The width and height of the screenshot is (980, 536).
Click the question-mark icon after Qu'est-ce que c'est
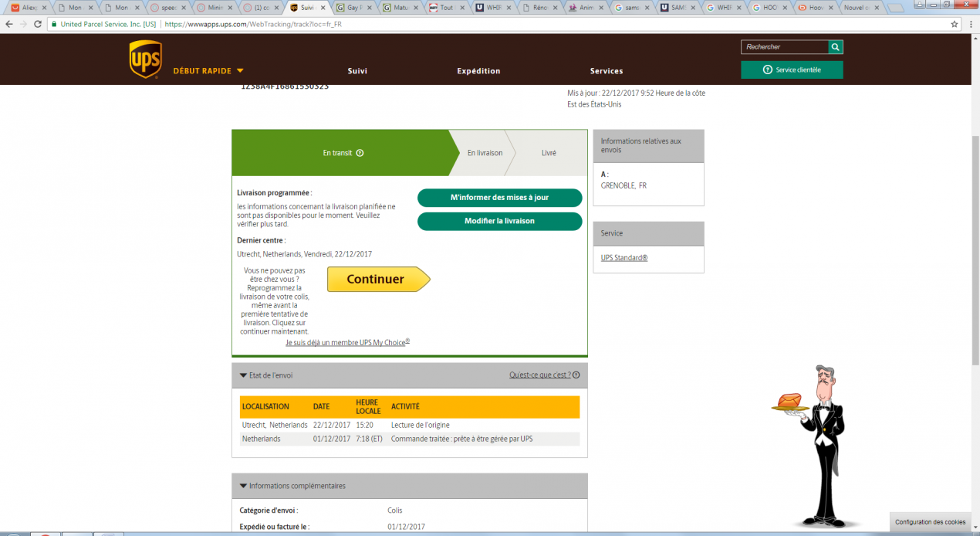tap(576, 375)
